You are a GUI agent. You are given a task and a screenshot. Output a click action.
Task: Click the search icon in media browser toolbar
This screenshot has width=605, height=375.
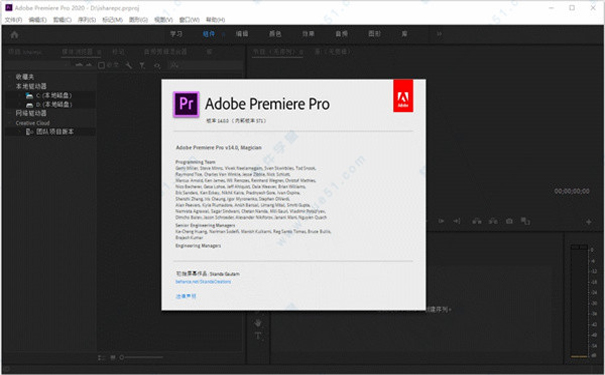coord(174,66)
